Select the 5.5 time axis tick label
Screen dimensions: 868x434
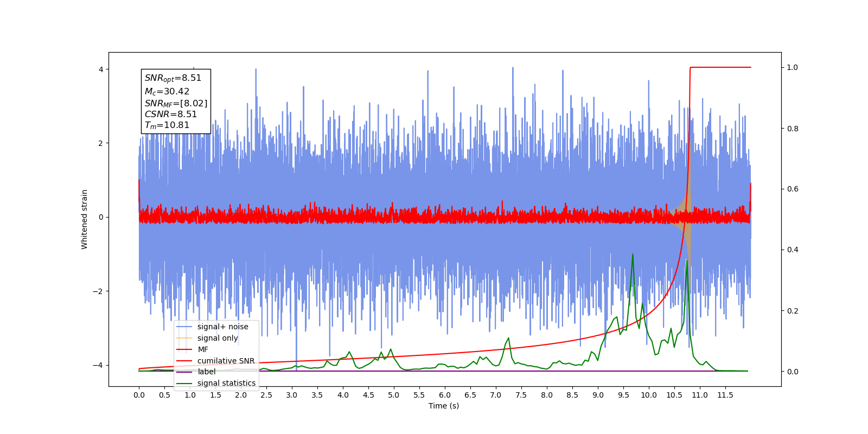point(419,395)
